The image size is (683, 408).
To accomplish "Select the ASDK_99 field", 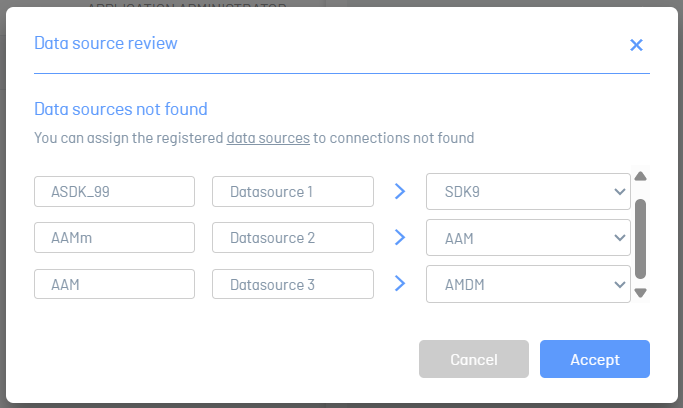I will (114, 192).
